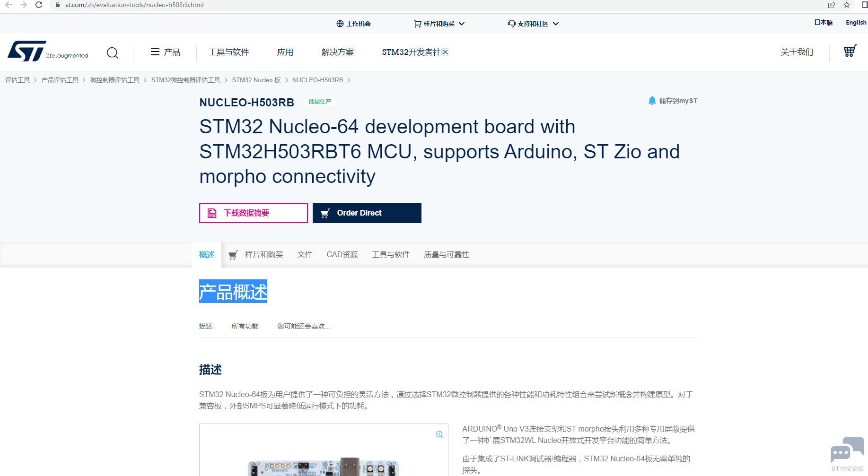The image size is (868, 476).
Task: Click the highlighted 产品概述 heading
Action: pos(233,292)
